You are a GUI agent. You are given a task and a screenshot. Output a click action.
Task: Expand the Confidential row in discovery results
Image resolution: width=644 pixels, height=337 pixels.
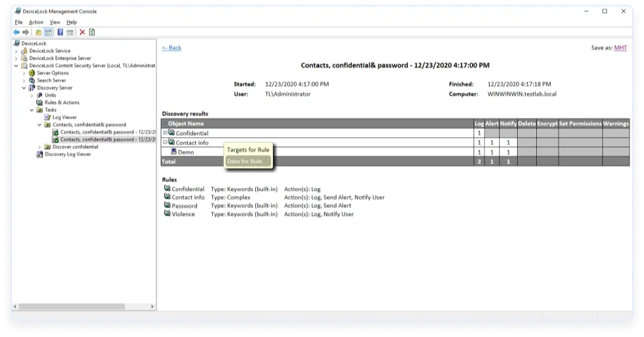(x=165, y=133)
